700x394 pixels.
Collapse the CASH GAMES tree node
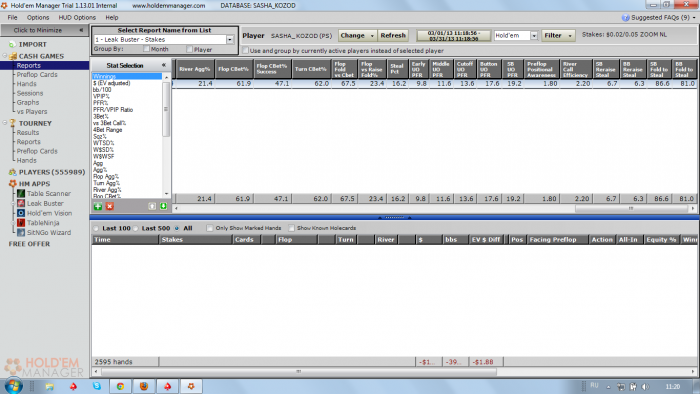coord(5,56)
